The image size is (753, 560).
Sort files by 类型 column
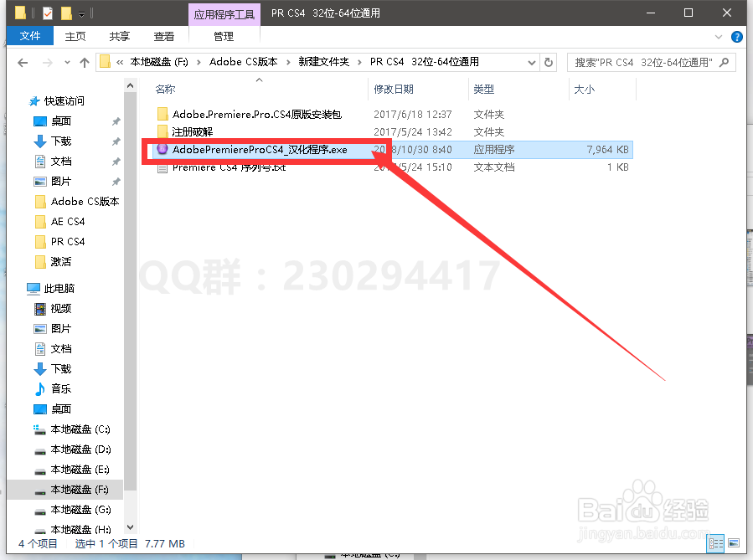pyautogui.click(x=483, y=90)
